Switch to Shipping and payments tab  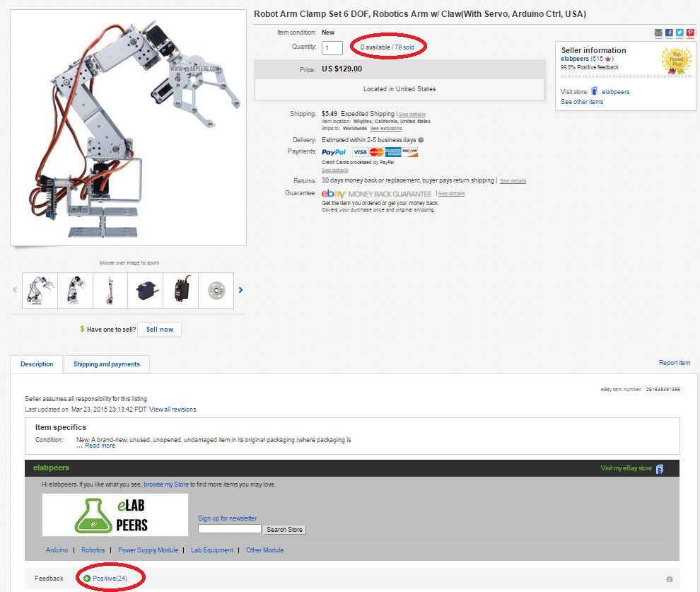(x=107, y=364)
